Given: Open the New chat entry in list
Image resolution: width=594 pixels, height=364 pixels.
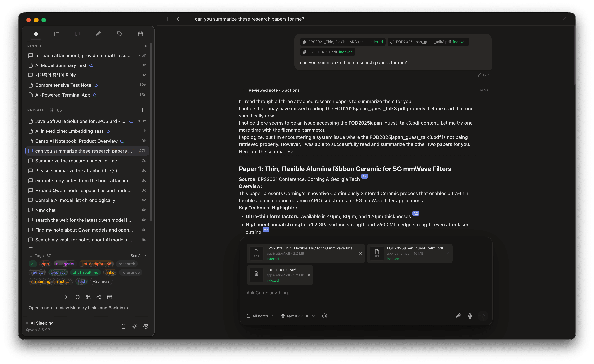Looking at the screenshot, I should [87, 210].
